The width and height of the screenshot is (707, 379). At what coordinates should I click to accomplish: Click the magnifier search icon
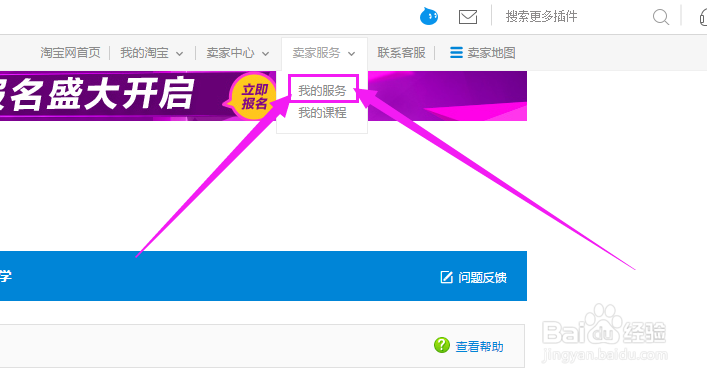pyautogui.click(x=661, y=17)
